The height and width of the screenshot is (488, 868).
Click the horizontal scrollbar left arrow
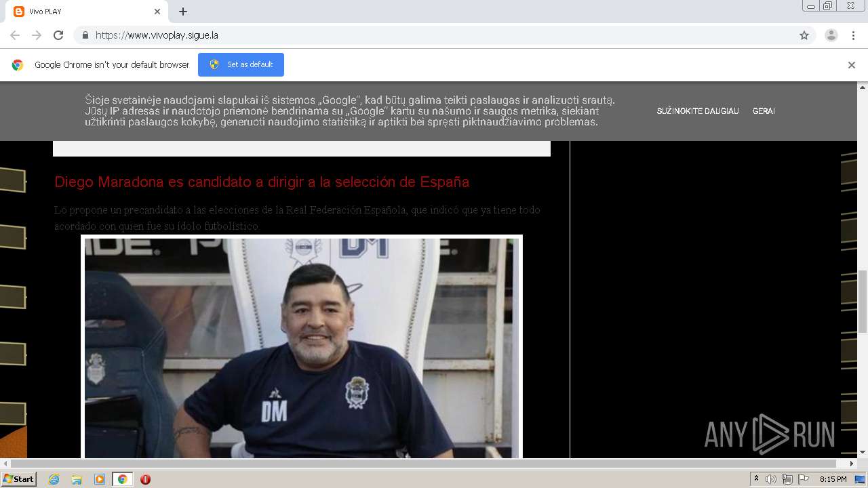[x=5, y=464]
